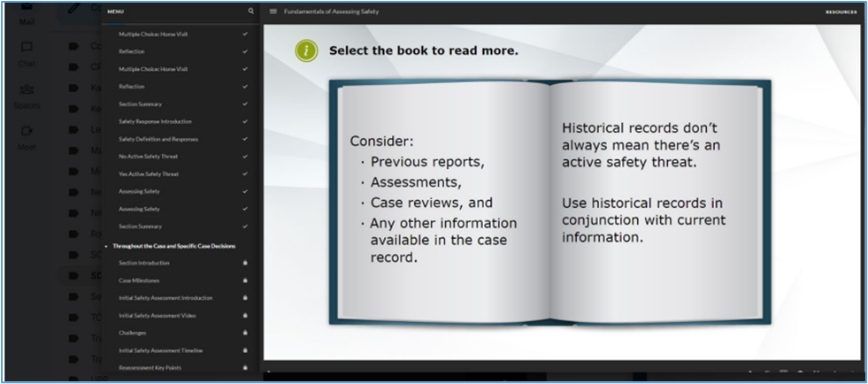Open the Resources link in the top bar

click(841, 12)
